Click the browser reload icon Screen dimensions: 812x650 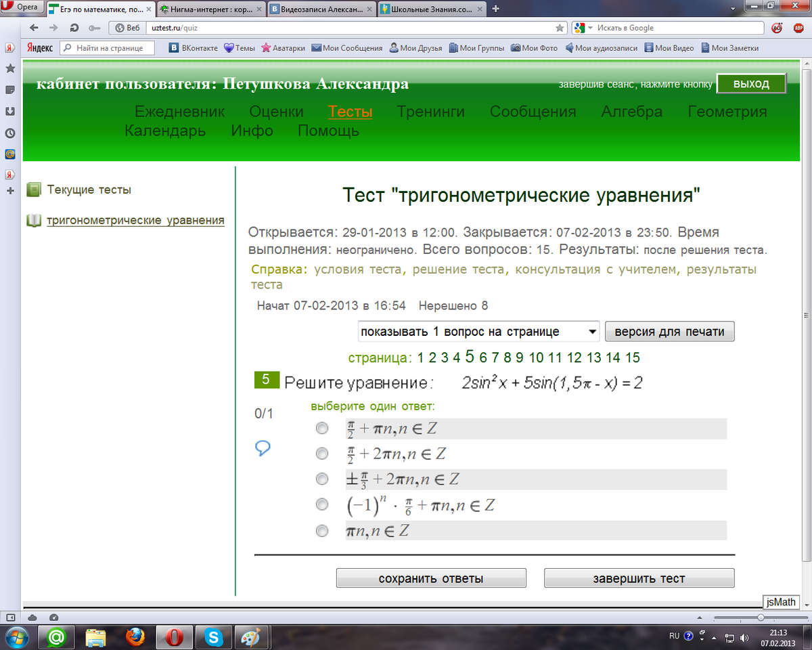click(74, 28)
